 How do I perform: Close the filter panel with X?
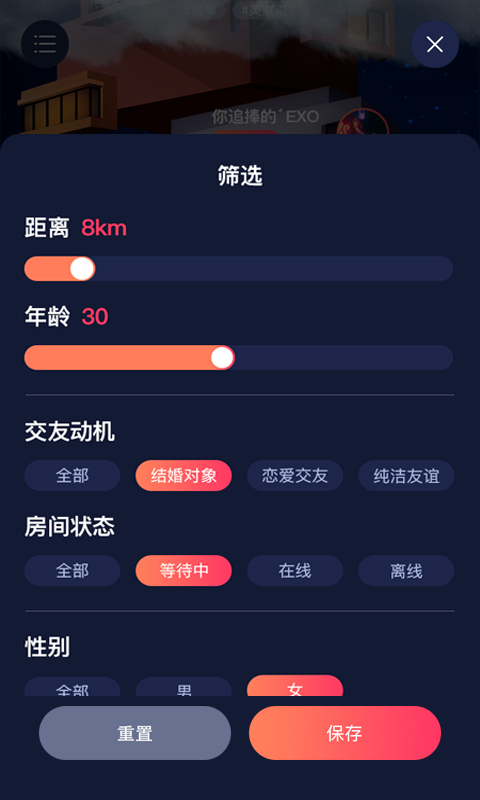click(435, 44)
